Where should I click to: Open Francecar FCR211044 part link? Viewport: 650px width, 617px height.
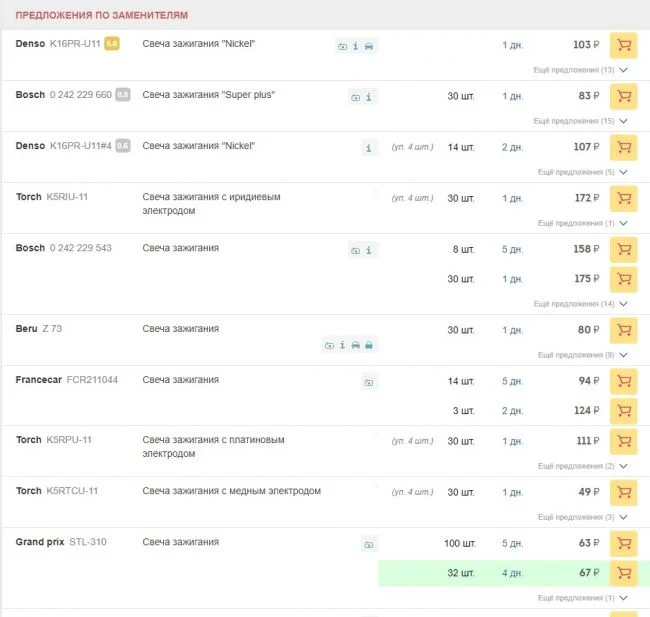[x=92, y=380]
